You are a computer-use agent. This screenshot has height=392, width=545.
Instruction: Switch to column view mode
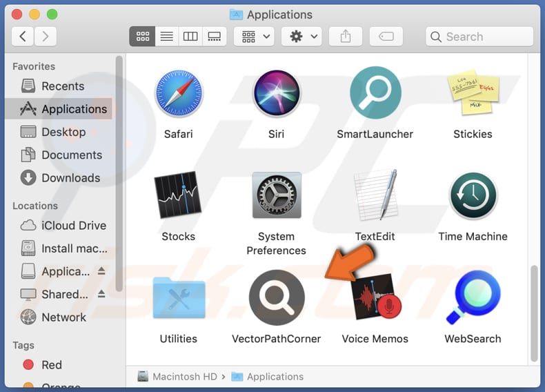tap(190, 37)
